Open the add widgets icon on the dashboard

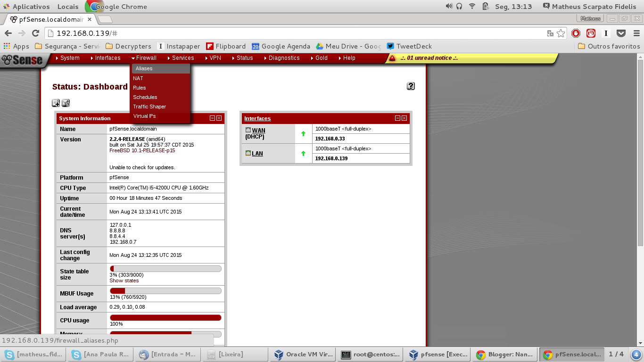(x=56, y=103)
